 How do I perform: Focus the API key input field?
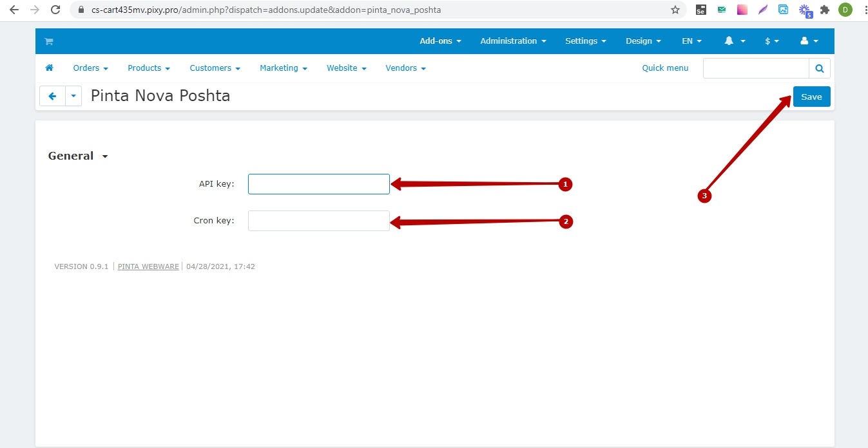(319, 184)
